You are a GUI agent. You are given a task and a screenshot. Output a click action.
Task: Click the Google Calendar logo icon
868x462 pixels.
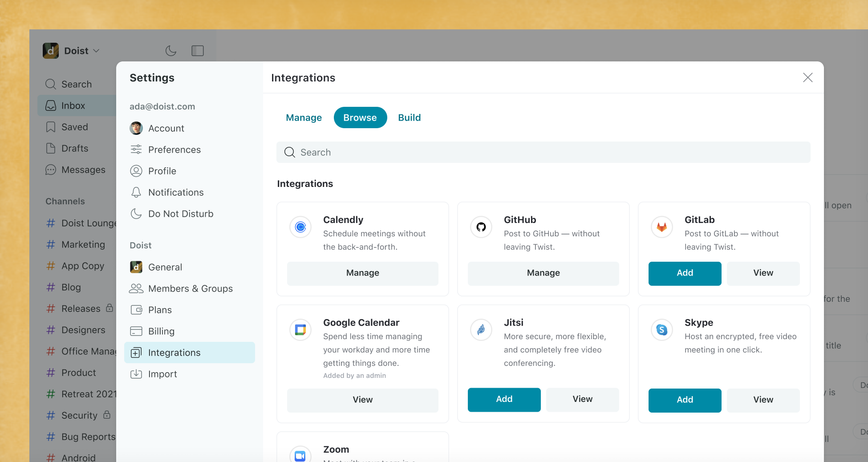300,330
